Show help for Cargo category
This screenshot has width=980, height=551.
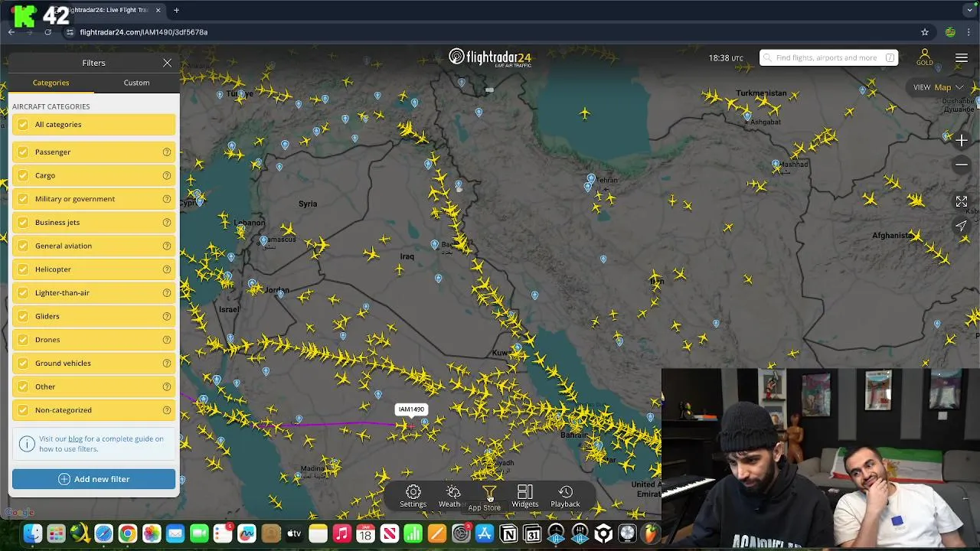tap(166, 175)
